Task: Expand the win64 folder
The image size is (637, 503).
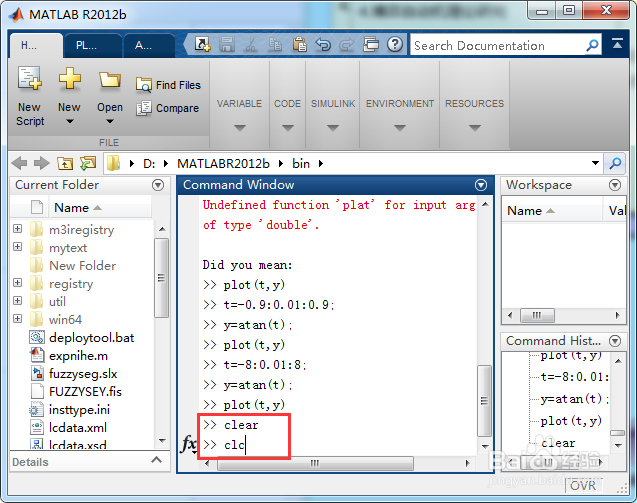Action: [x=17, y=319]
